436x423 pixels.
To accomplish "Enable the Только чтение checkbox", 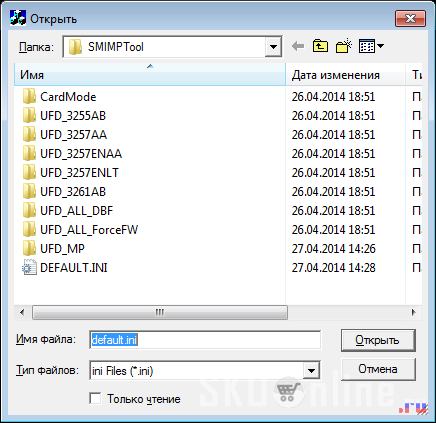I will [95, 398].
